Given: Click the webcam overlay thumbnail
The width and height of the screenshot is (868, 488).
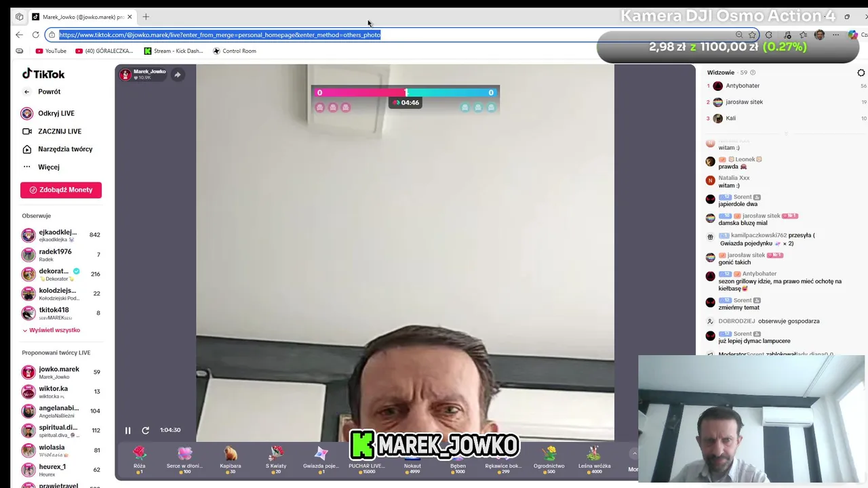Looking at the screenshot, I should tap(751, 419).
